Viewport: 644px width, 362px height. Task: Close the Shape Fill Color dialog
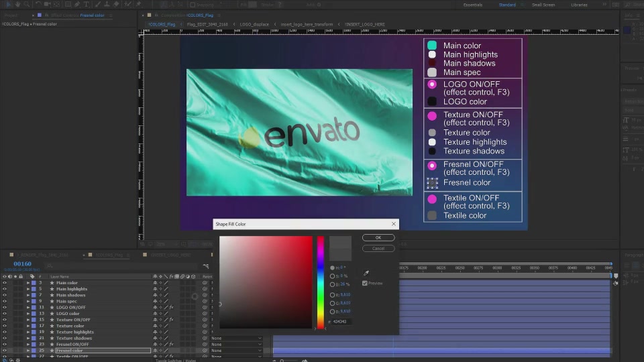pos(394,224)
